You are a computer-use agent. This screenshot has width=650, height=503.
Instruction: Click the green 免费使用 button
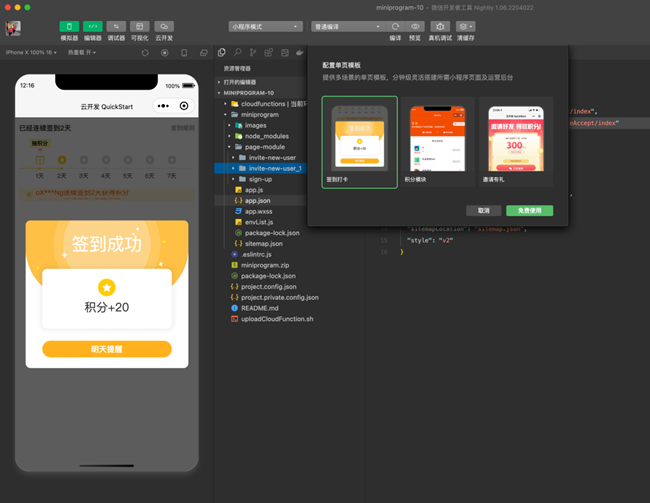(x=529, y=211)
